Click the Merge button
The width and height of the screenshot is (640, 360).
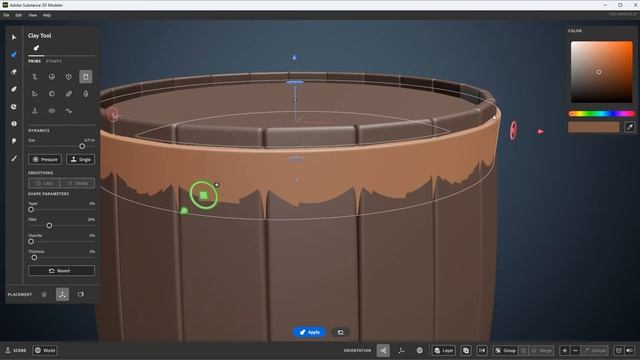click(542, 350)
